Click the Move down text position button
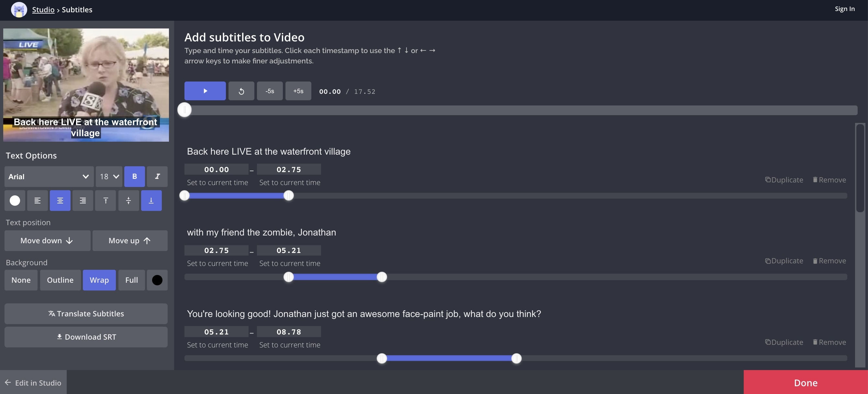 47,240
